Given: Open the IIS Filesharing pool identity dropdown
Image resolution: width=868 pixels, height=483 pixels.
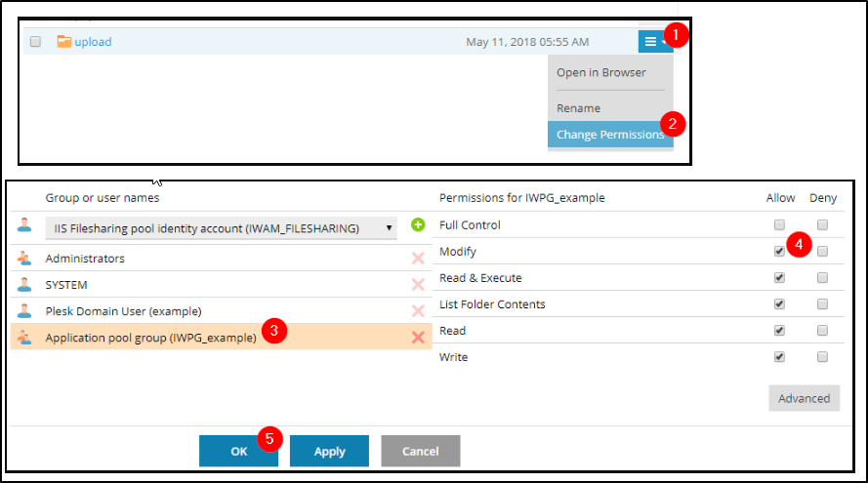Looking at the screenshot, I should [221, 228].
